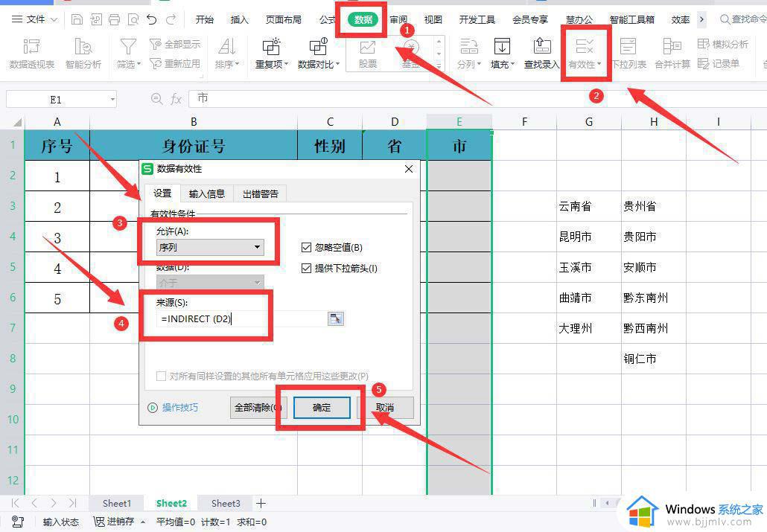Click the 取消 button
The height and width of the screenshot is (532, 767).
point(386,407)
